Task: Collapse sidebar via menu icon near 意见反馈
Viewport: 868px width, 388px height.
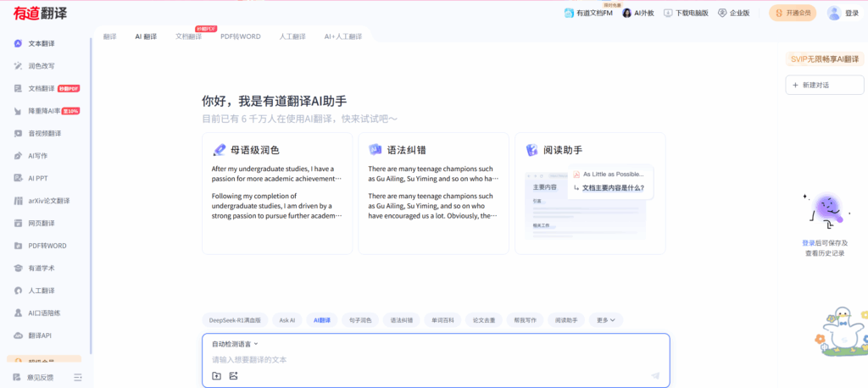Action: [78, 378]
